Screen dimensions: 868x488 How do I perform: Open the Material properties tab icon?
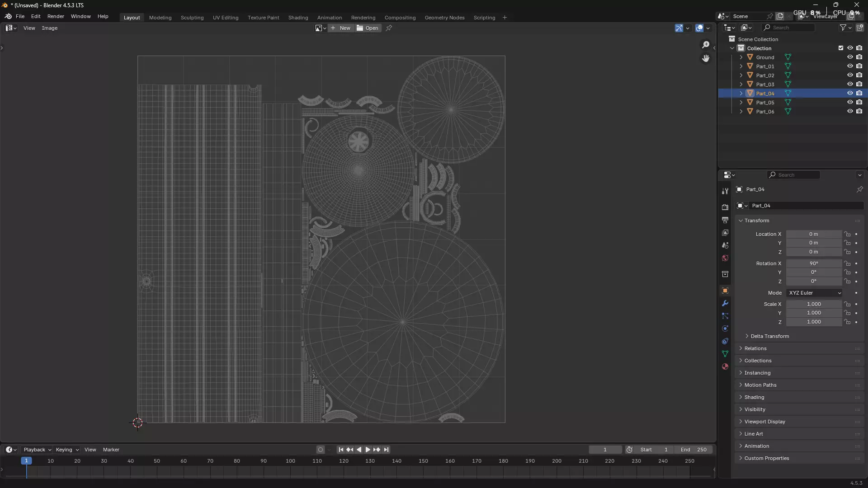725,366
